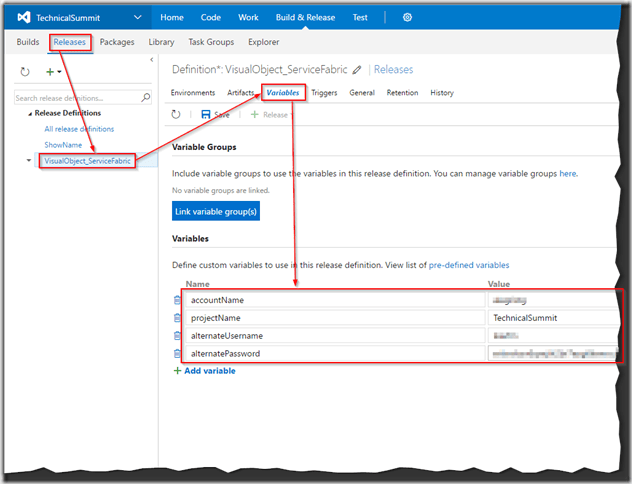This screenshot has width=632, height=484.
Task: Delete the accountName variable row
Action: [177, 299]
